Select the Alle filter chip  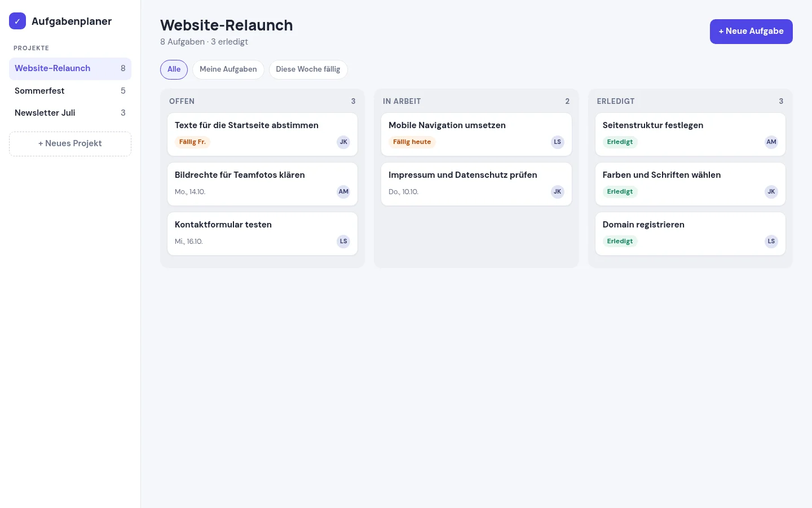pos(174,69)
